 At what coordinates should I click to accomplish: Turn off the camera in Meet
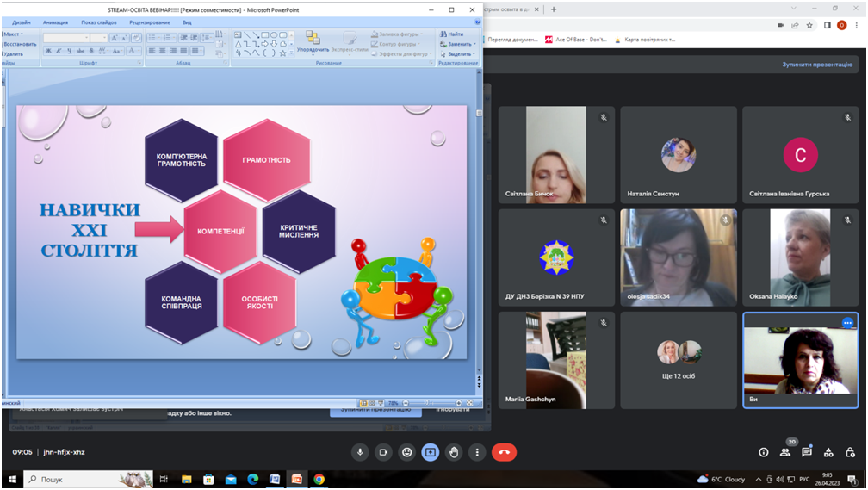[383, 452]
